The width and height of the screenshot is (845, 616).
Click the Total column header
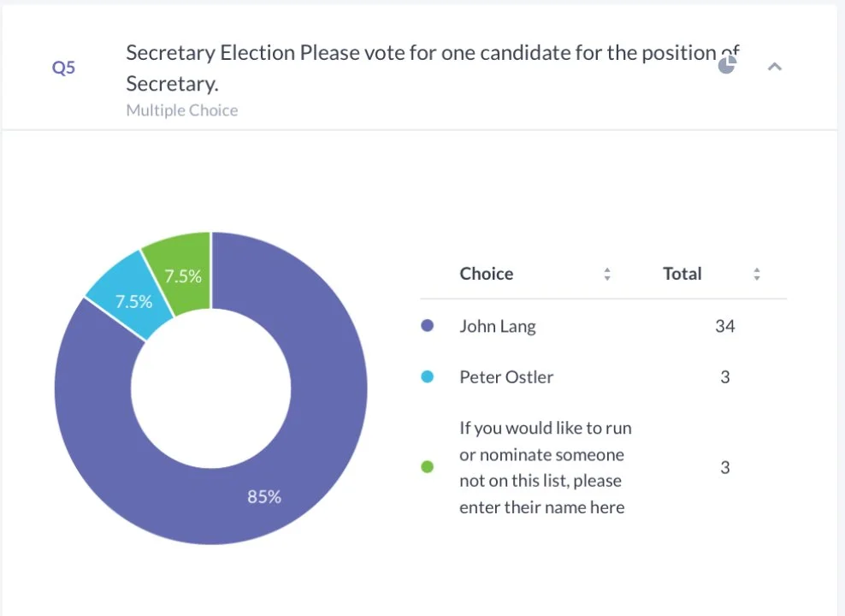pyautogui.click(x=682, y=274)
